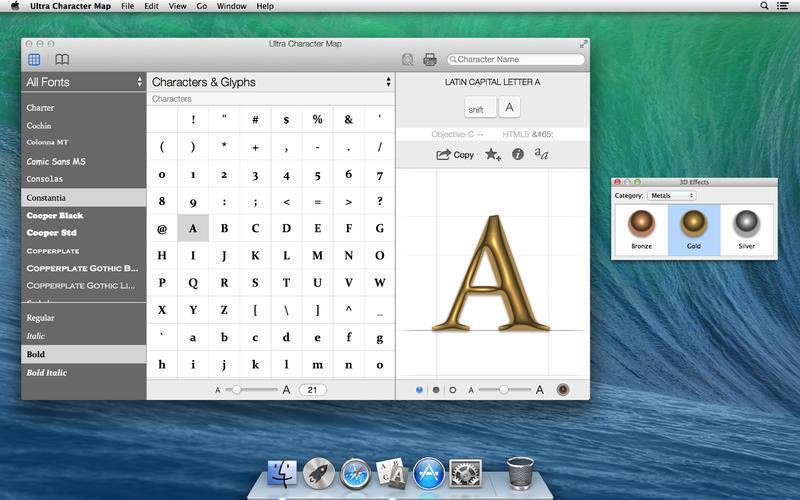This screenshot has width=800, height=500.
Task: Select the Bold Italic font style
Action: [x=84, y=373]
